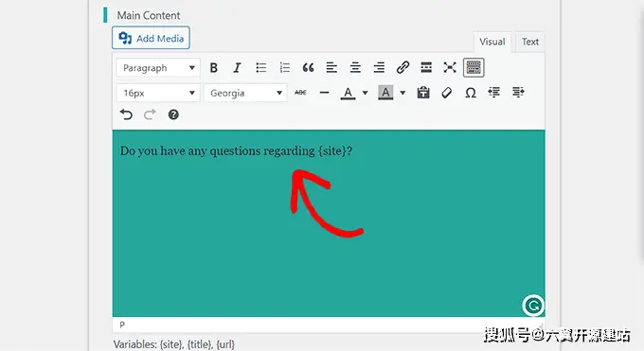Insert a numbered list
The width and height of the screenshot is (644, 351).
285,68
